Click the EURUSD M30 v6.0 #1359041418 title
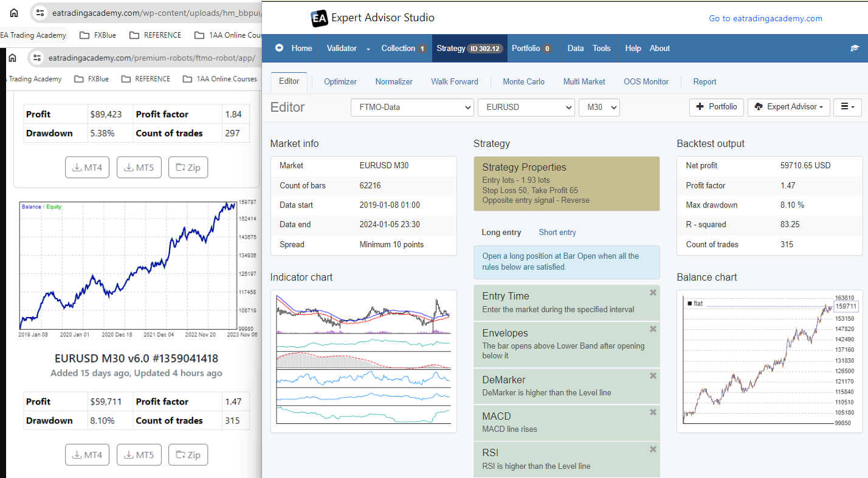868x478 pixels. [x=136, y=358]
